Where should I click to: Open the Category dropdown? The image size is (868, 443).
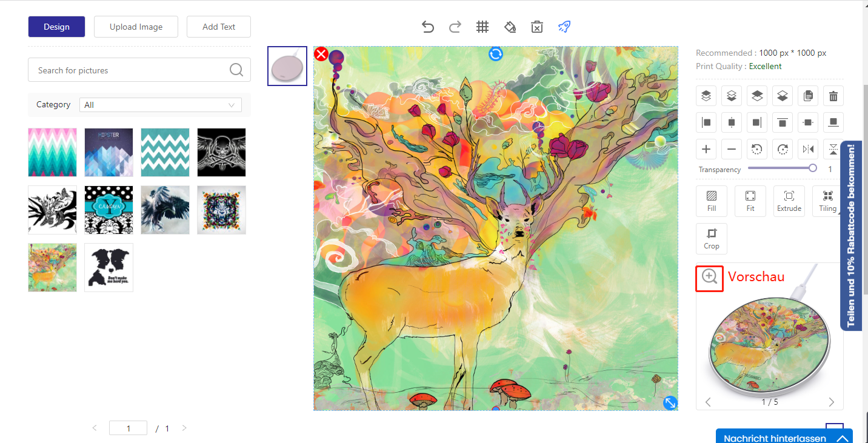[160, 105]
